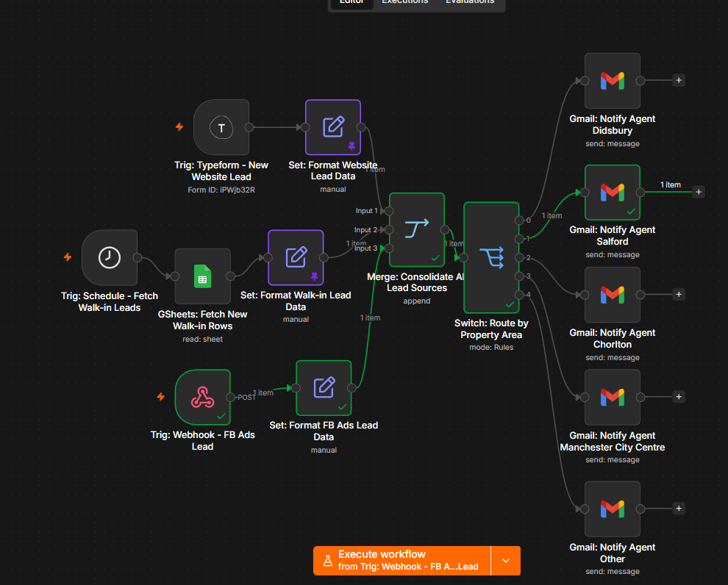Open the Switch: Route by Property Area node
This screenshot has height=585, width=728.
pyautogui.click(x=491, y=257)
